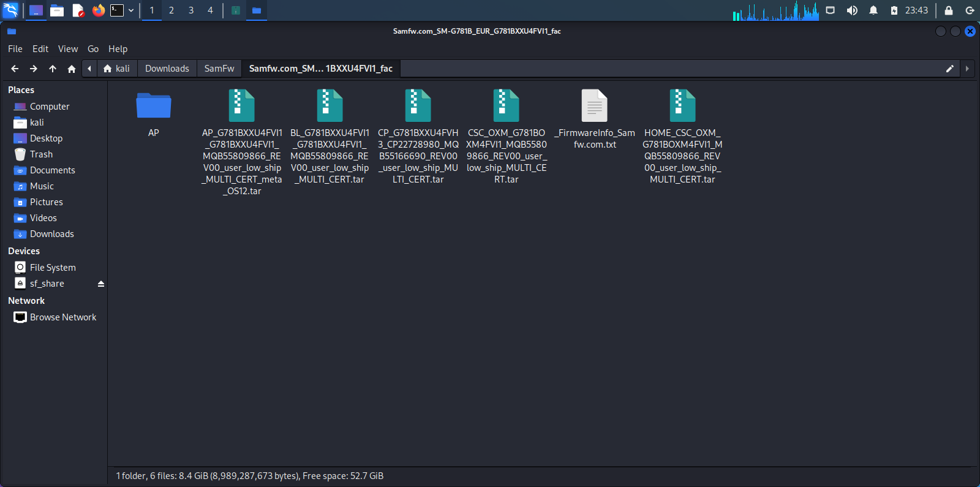Viewport: 980px width, 487px height.
Task: Open terminal dropdown arrow in panel
Action: [131, 10]
